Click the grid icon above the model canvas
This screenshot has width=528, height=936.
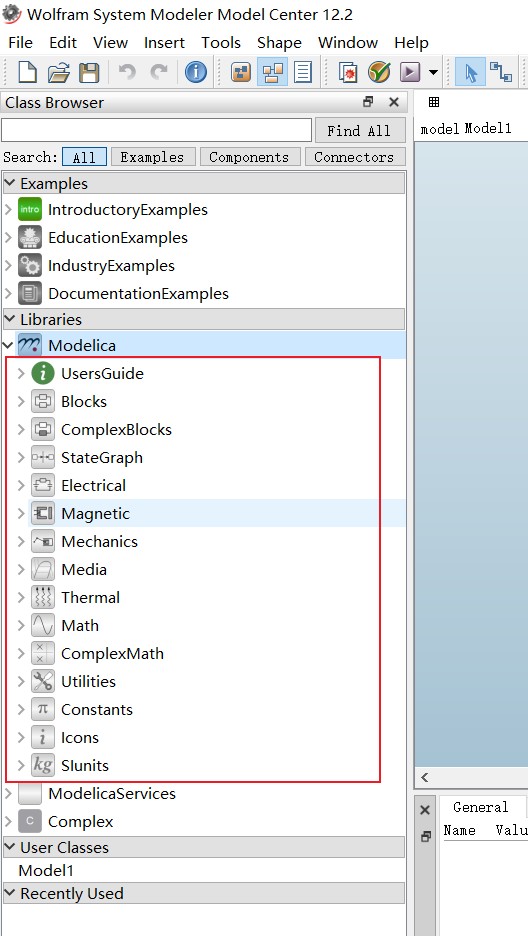[x=434, y=102]
